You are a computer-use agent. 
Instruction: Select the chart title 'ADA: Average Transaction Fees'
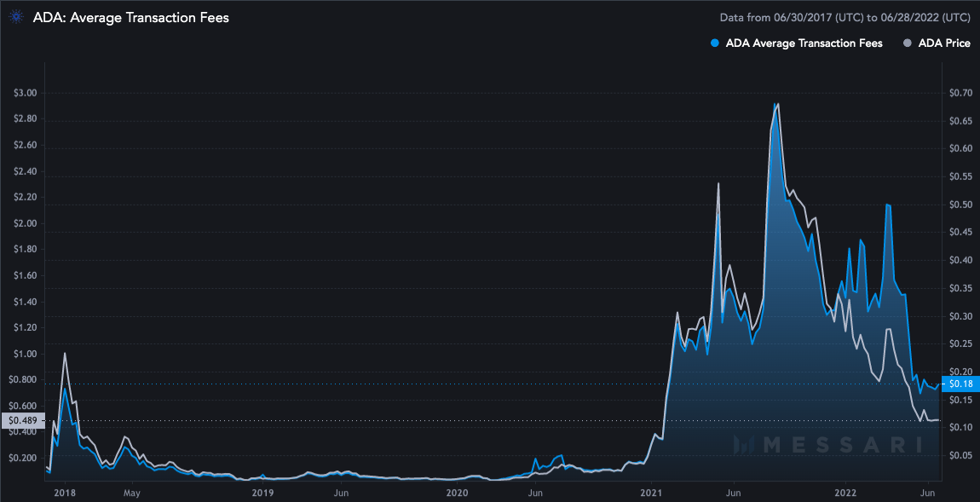point(130,18)
